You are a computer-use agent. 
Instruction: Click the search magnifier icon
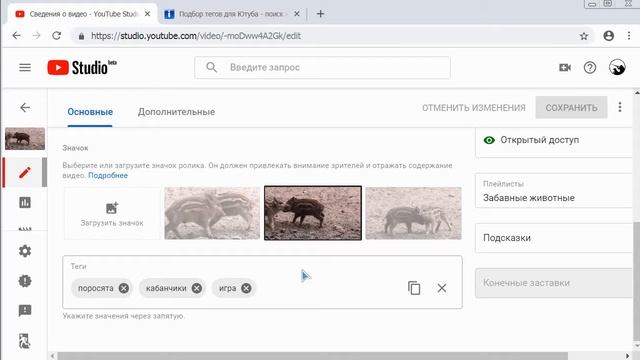point(211,67)
